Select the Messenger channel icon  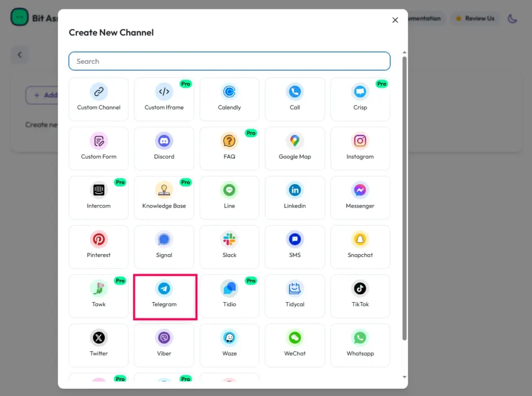click(360, 190)
